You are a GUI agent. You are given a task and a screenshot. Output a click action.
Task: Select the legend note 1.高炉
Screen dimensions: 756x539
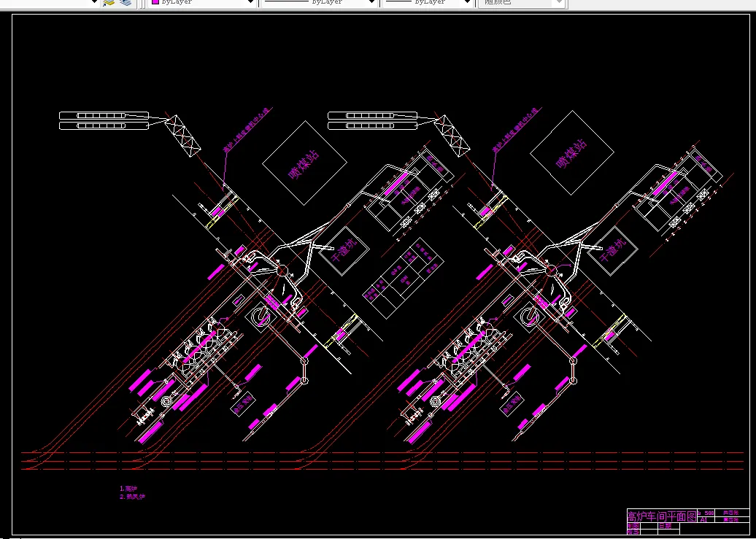pyautogui.click(x=128, y=489)
